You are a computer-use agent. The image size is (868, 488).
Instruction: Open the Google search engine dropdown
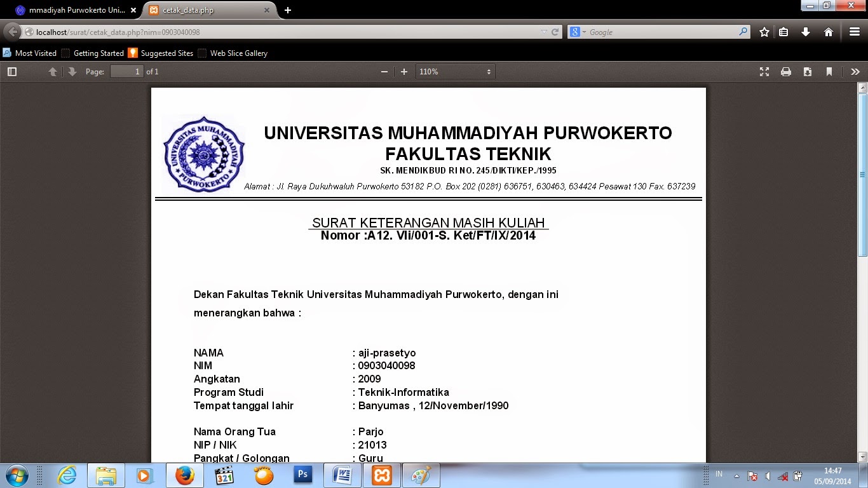coord(578,32)
